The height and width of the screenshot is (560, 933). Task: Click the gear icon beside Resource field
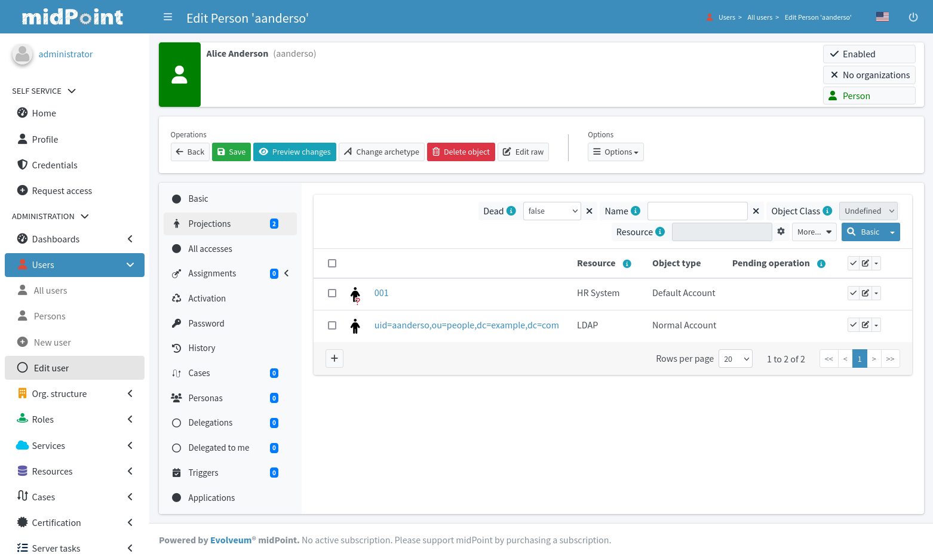tap(781, 232)
